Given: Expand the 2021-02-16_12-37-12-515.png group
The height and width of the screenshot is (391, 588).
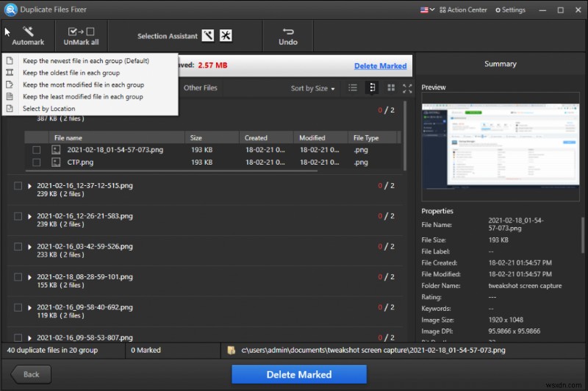Looking at the screenshot, I should coord(29,186).
